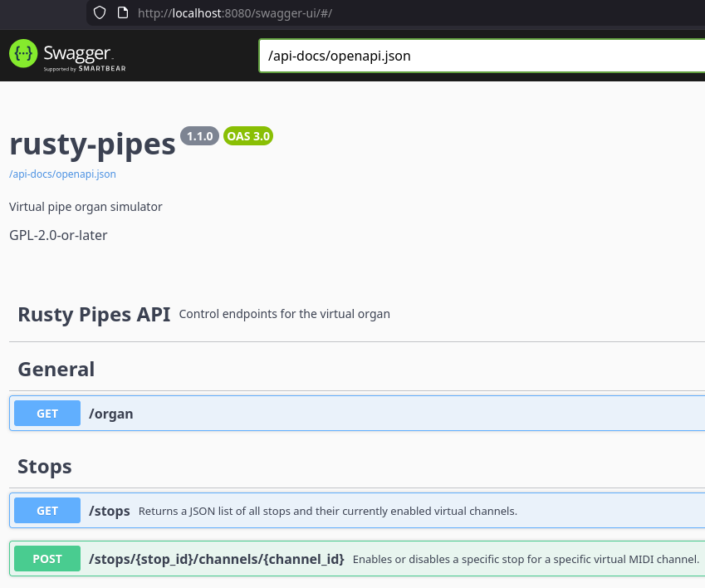Click the OAS 3.0 badge
This screenshot has height=588, width=705.
click(x=248, y=136)
